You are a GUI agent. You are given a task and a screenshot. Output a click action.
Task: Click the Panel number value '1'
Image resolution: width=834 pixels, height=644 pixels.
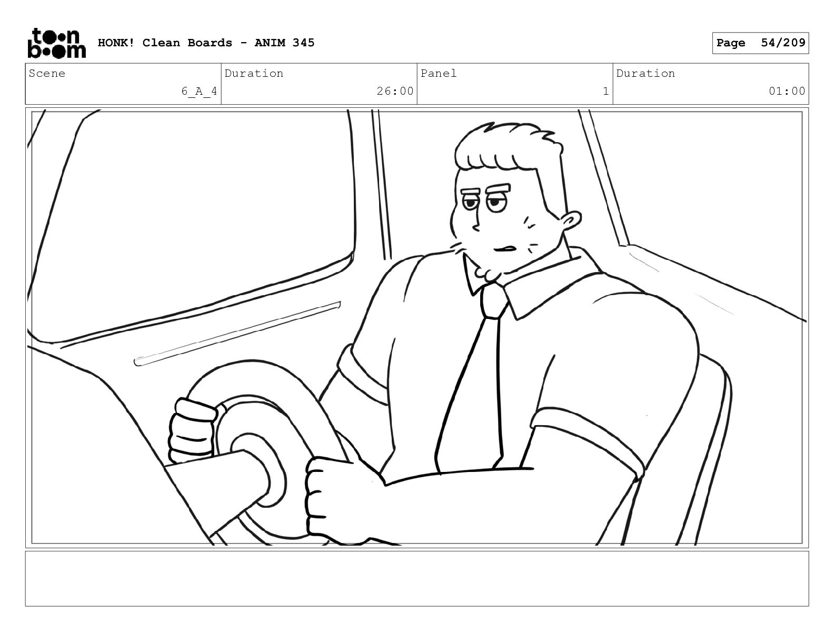point(605,91)
